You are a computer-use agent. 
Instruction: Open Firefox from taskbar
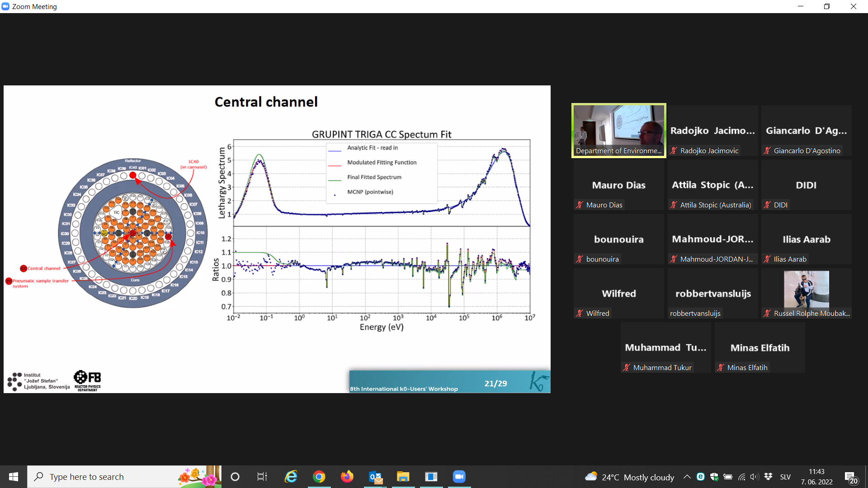(347, 477)
